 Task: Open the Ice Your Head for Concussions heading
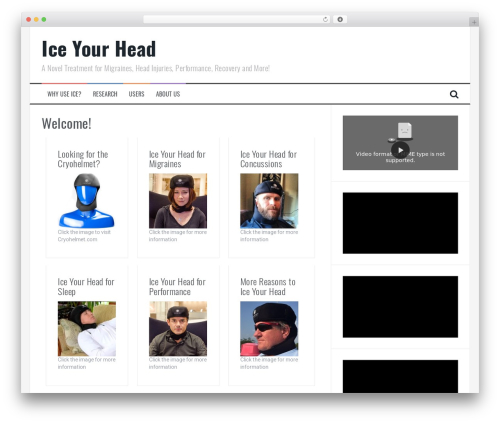click(268, 159)
